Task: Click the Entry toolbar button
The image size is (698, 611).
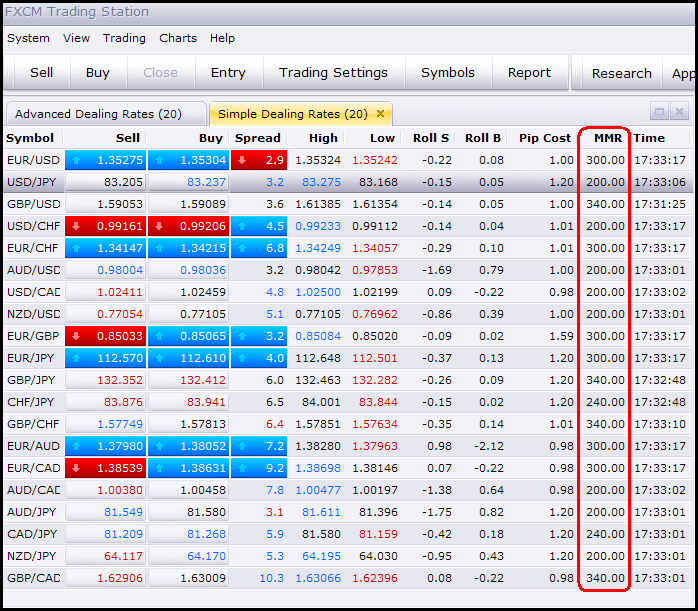Action: [x=228, y=73]
